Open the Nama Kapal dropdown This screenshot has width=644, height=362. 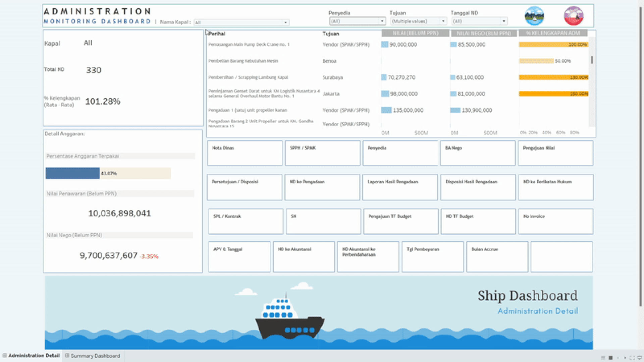click(x=241, y=22)
